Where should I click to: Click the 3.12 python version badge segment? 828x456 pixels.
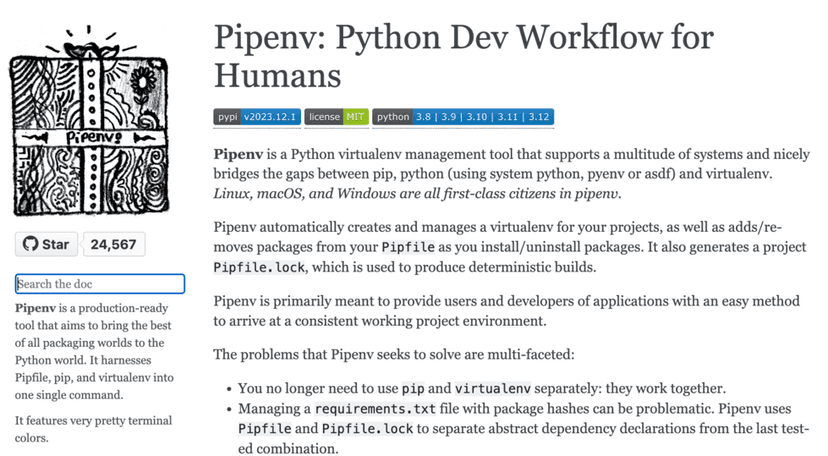(538, 117)
